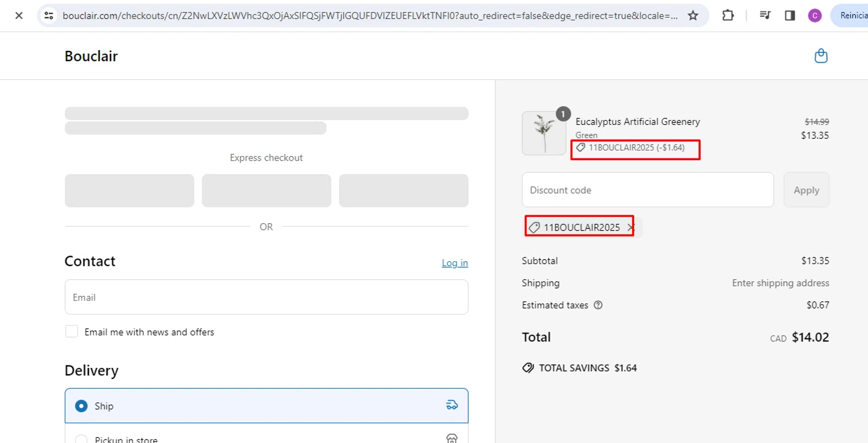
Task: Open the media control icon in toolbar
Action: [765, 16]
